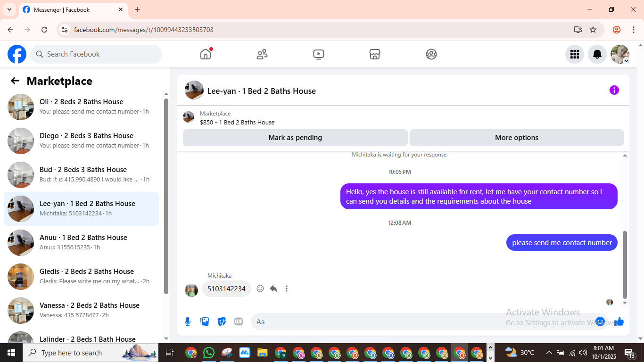This screenshot has height=362, width=644.
Task: Open conversation information icon
Action: click(x=614, y=90)
